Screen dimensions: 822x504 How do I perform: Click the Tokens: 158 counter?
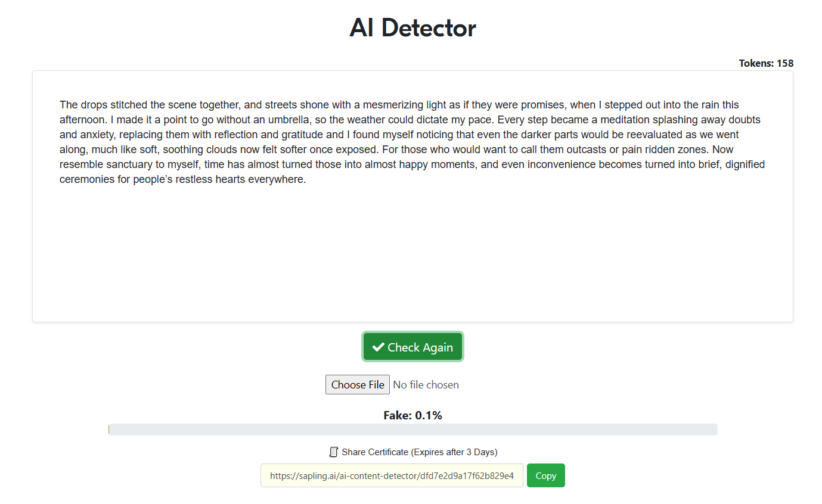[765, 63]
